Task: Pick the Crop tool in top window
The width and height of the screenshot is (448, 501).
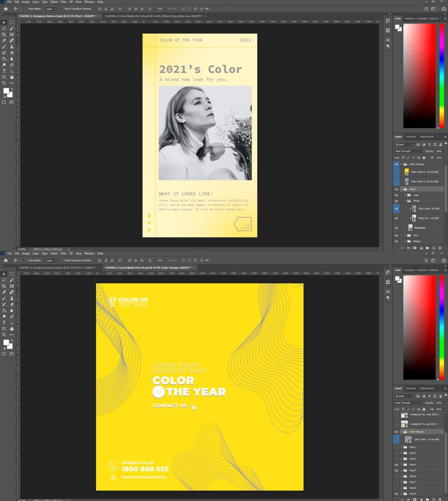Action: coord(4,35)
